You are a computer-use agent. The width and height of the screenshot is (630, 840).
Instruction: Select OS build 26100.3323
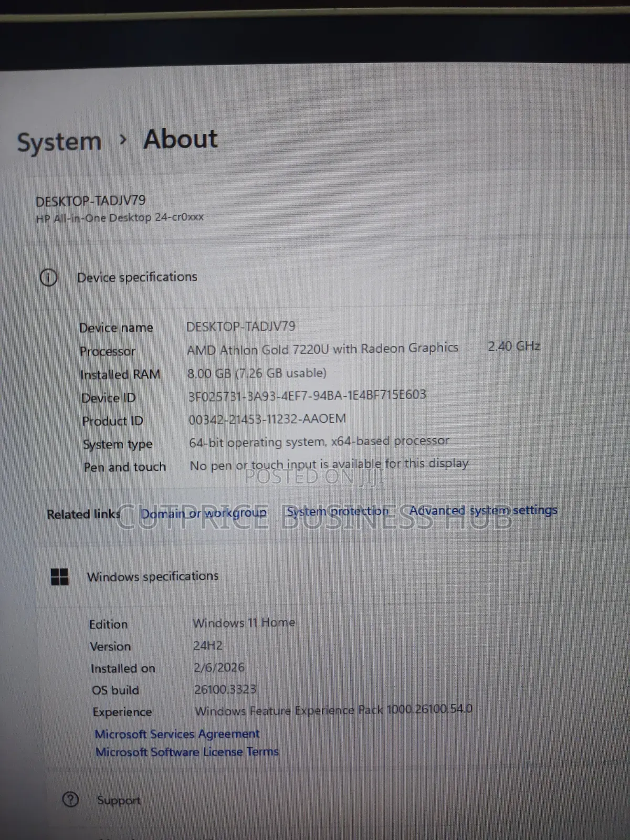click(x=225, y=689)
